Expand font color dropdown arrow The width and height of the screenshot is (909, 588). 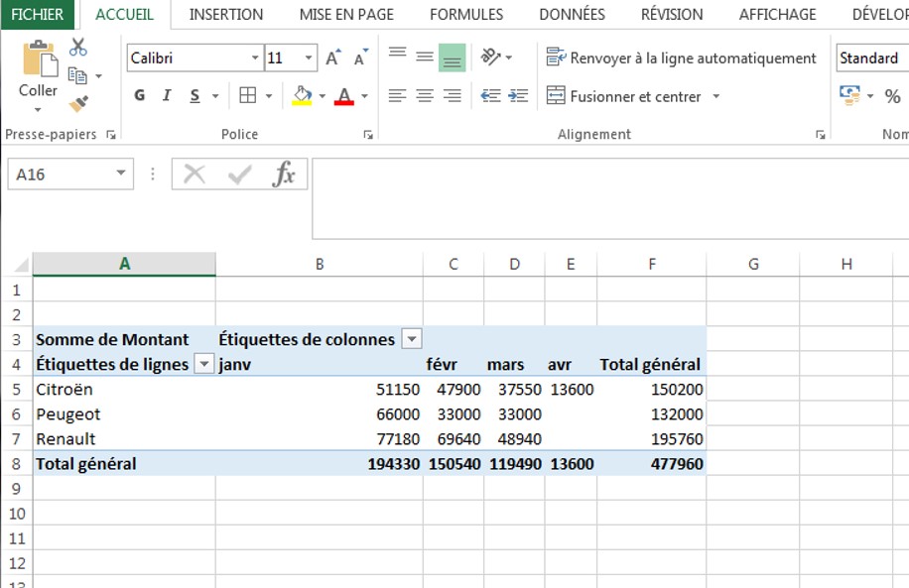tap(364, 95)
